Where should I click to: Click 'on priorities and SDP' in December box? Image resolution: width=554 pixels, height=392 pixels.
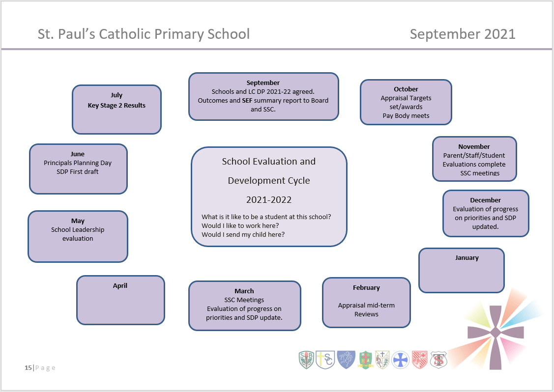tap(485, 218)
